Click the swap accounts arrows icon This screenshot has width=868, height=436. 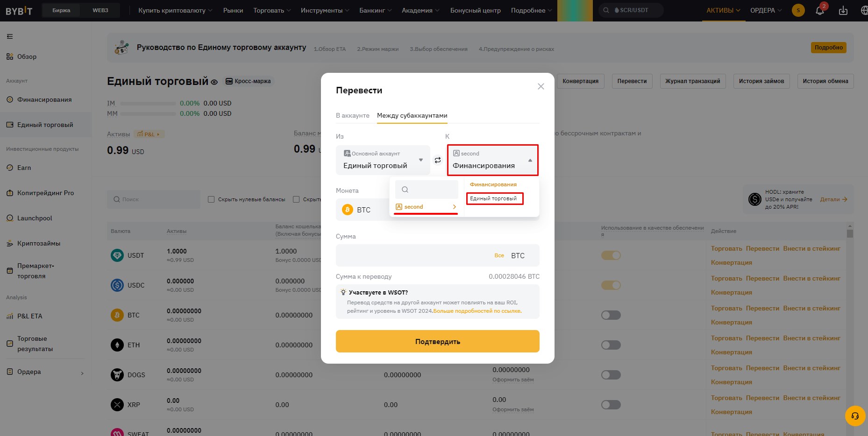pyautogui.click(x=438, y=160)
